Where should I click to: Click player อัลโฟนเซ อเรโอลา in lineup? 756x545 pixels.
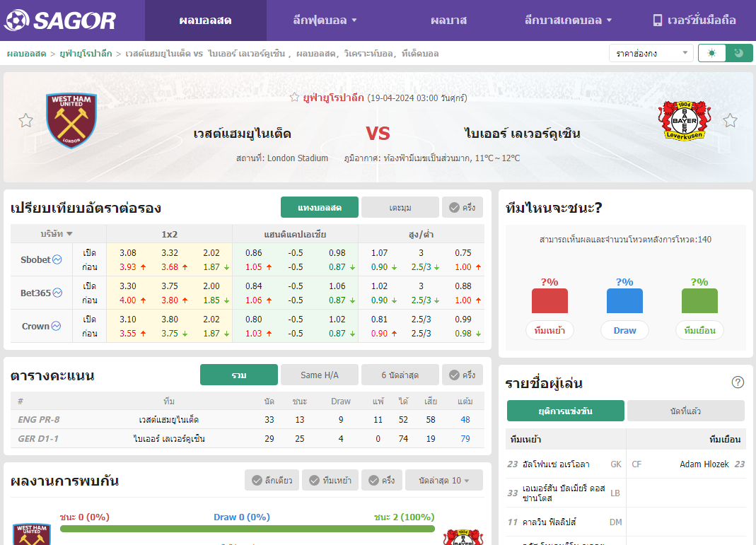pyautogui.click(x=556, y=464)
